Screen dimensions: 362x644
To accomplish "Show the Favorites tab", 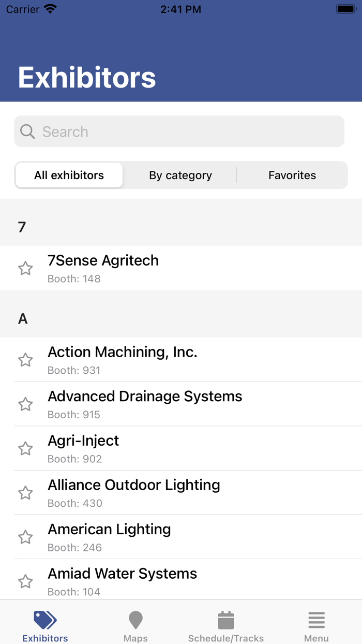I will click(292, 175).
